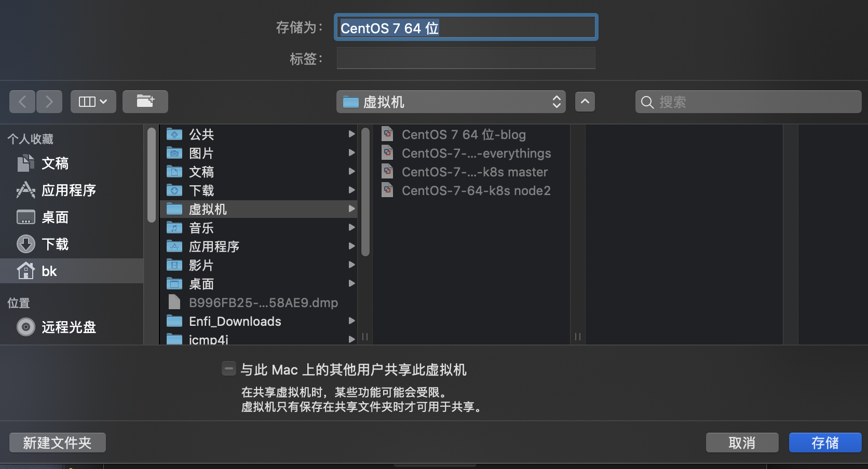Click the back navigation arrow

(22, 102)
